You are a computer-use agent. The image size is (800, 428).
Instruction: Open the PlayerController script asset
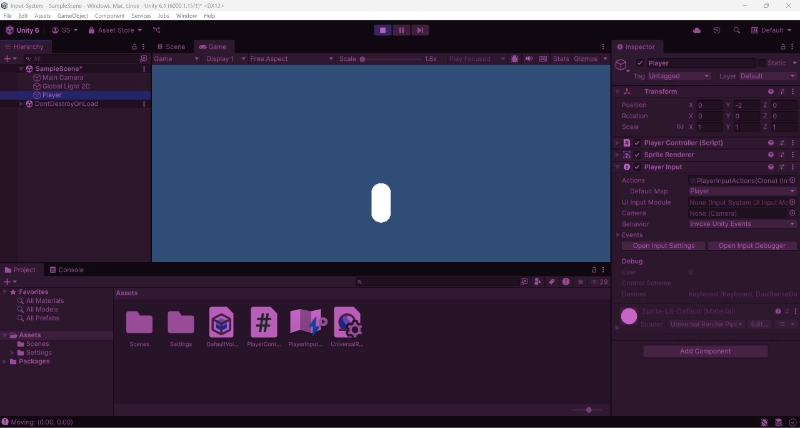tap(263, 323)
